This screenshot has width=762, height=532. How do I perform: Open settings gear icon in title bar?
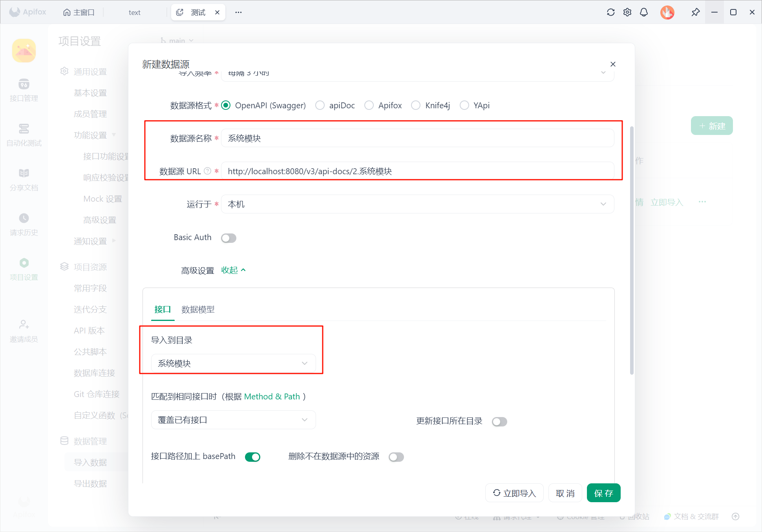pyautogui.click(x=627, y=12)
